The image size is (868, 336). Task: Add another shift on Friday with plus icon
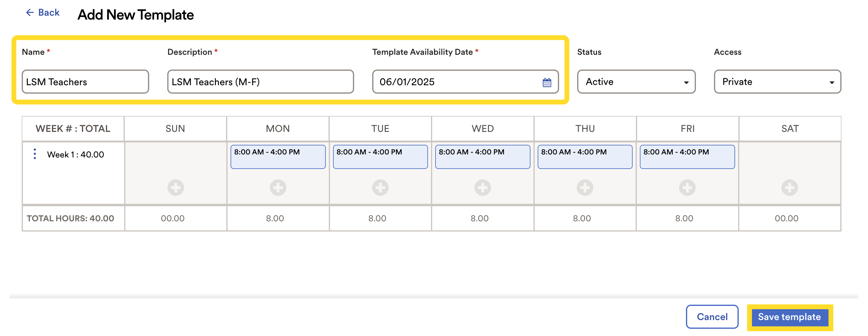687,188
